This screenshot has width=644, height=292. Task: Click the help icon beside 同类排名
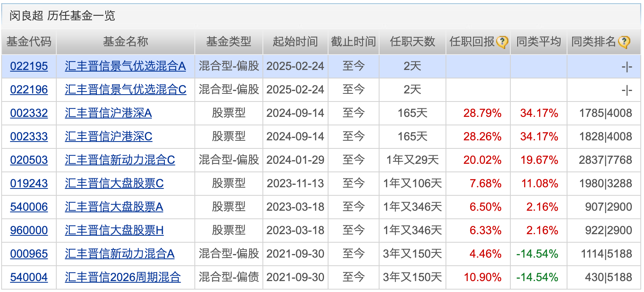[624, 42]
